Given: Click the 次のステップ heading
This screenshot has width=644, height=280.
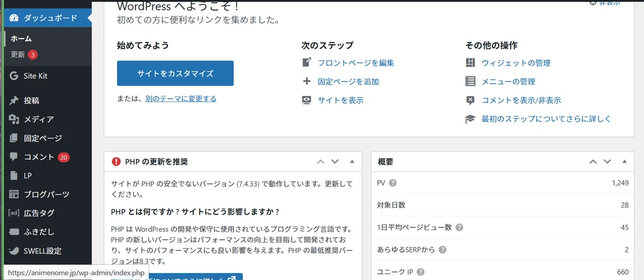Looking at the screenshot, I should [x=327, y=46].
